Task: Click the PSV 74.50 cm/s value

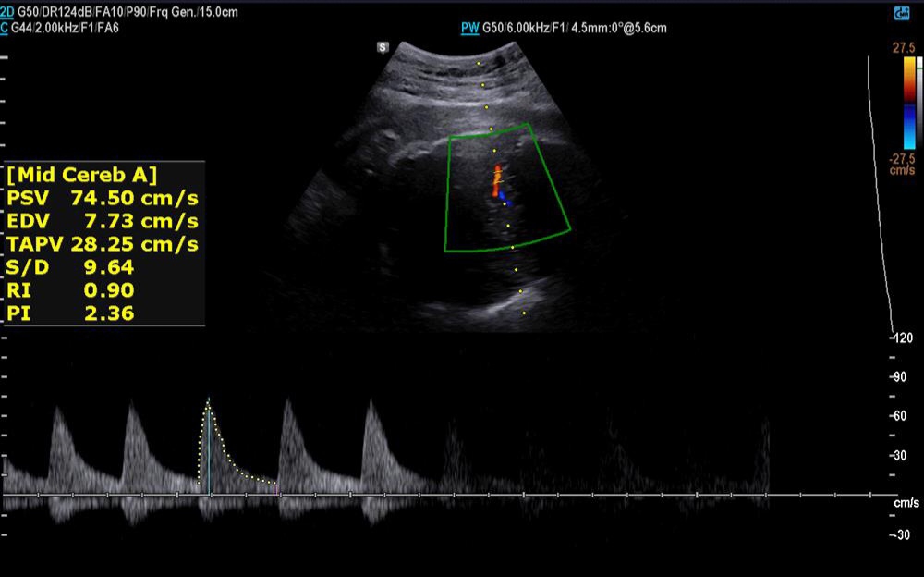Action: point(103,198)
